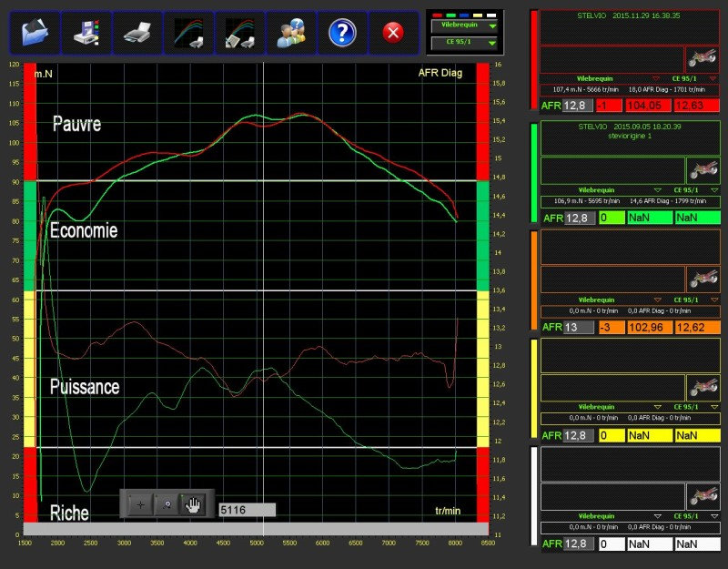Click the motorcycle thumbnail in the yellow run panel
Screen dimensions: 728x569
[703, 388]
